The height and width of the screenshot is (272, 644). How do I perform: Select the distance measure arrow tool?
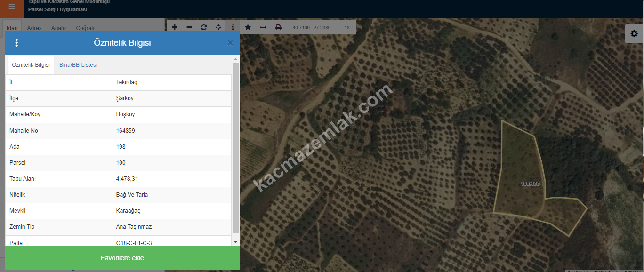[x=263, y=27]
